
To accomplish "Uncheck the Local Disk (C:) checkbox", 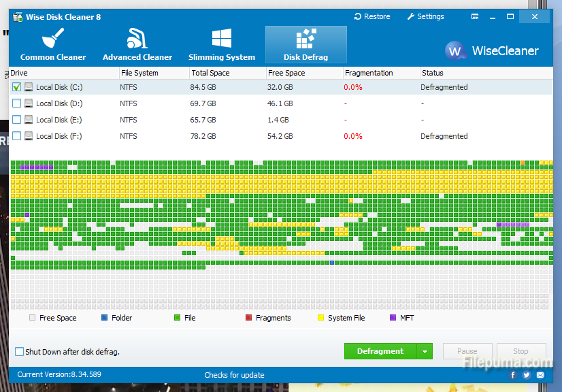I will (x=16, y=87).
